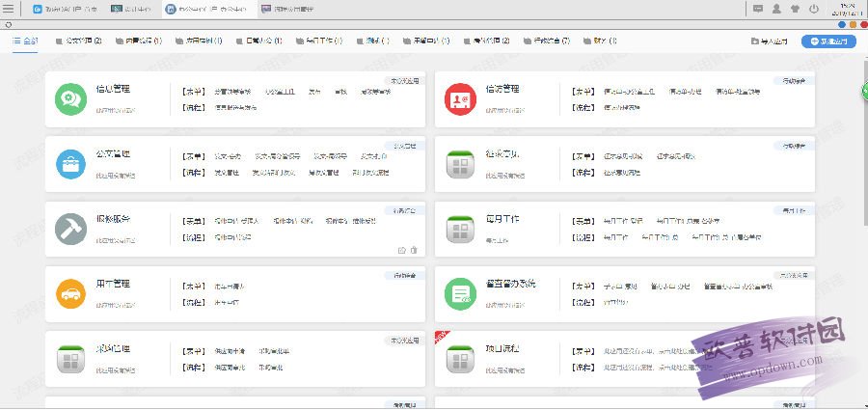Click the 每月工作 card title
This screenshot has width=868, height=410.
tap(502, 219)
